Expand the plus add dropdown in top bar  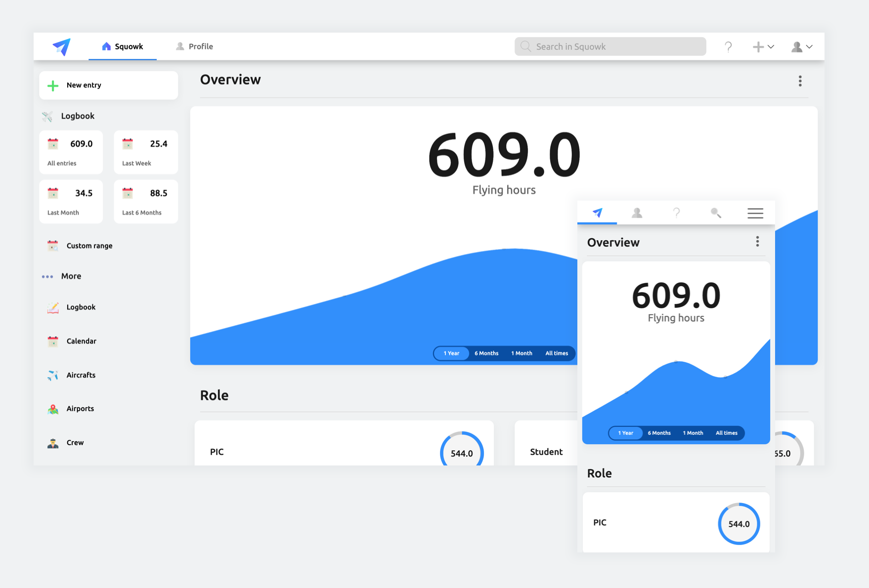(763, 47)
